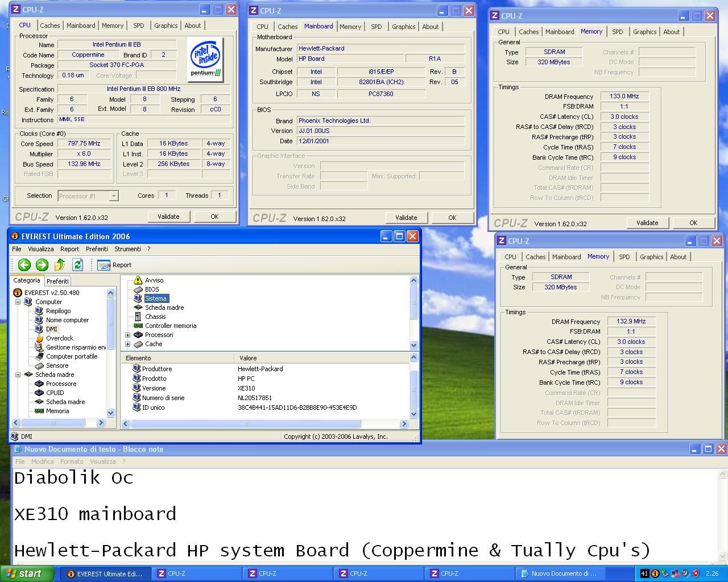Click the EVEREST tray icon in system tray
This screenshot has height=582, width=728.
coord(655,573)
